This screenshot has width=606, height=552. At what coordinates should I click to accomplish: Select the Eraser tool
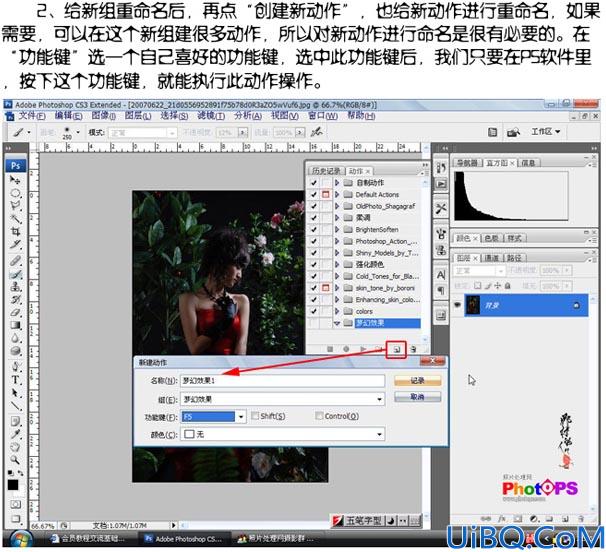15,312
